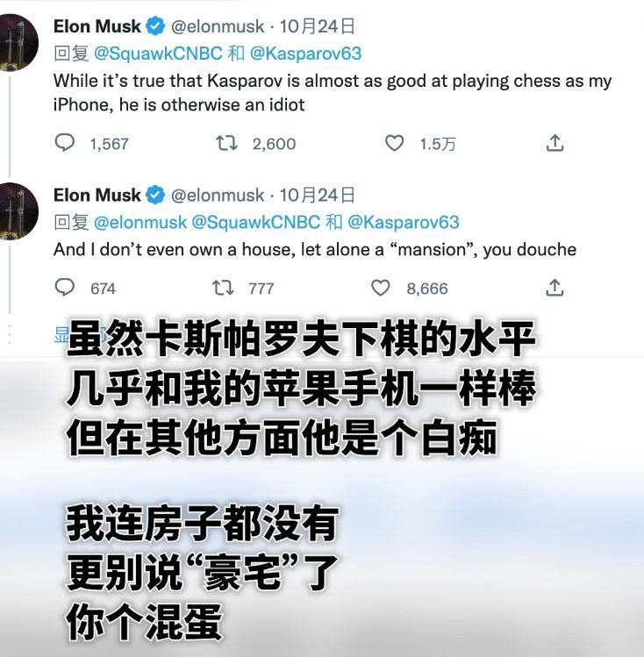The height and width of the screenshot is (657, 644).
Task: View the first tweet's profile avatar
Action: coord(17,43)
